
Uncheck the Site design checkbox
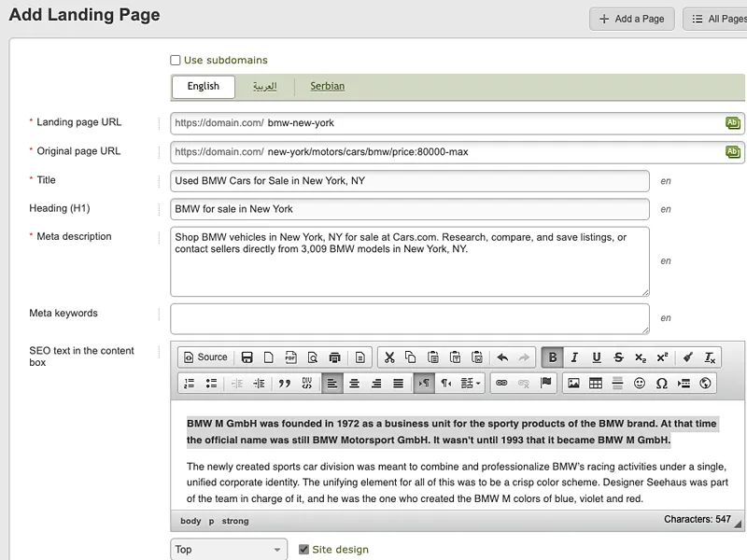tap(303, 549)
